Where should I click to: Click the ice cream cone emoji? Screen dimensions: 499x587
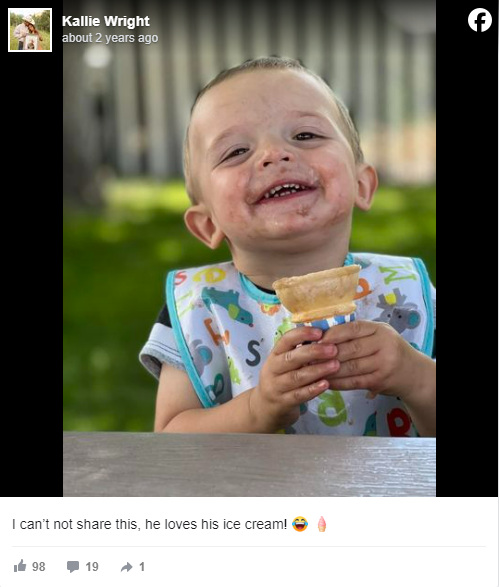pyautogui.click(x=322, y=524)
